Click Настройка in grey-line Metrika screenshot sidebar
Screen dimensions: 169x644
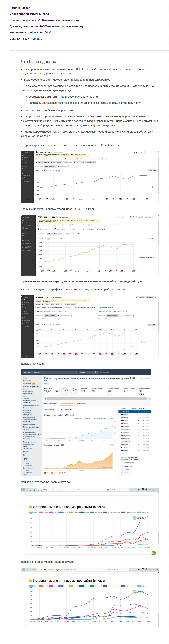tap(27, 182)
